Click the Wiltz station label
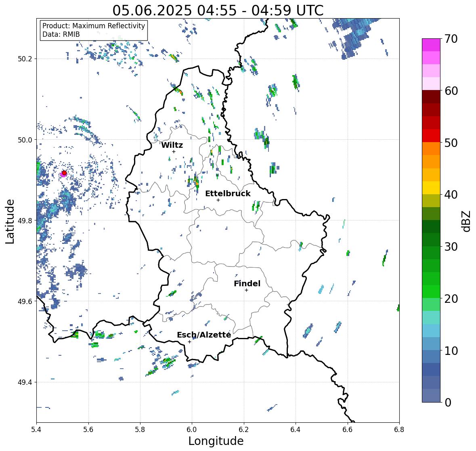 click(x=172, y=145)
